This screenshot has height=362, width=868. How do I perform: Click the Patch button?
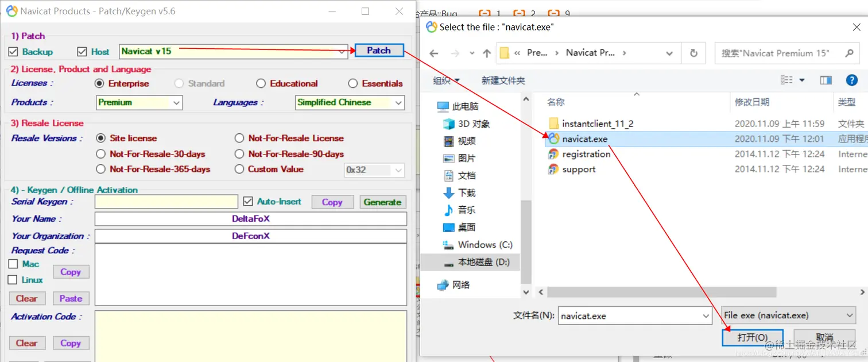point(379,51)
